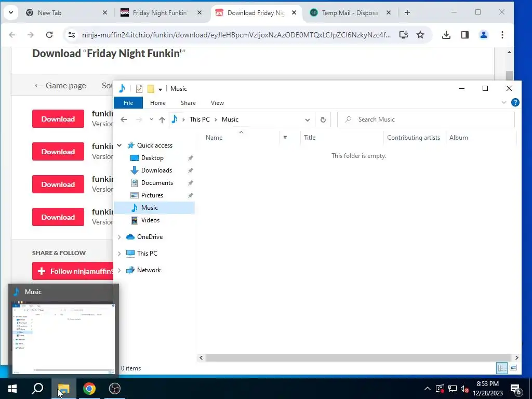Go back in Chrome browser

coord(12,35)
